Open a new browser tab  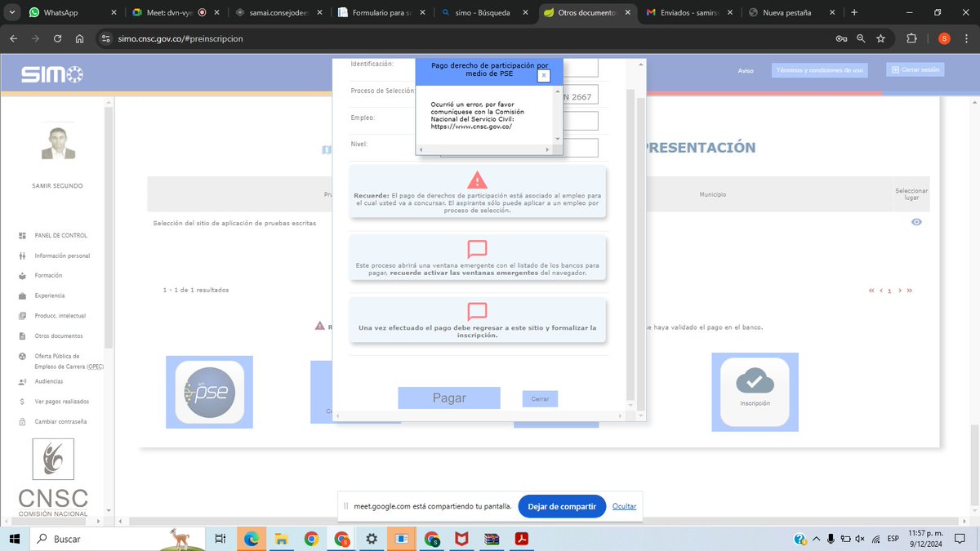click(x=854, y=12)
